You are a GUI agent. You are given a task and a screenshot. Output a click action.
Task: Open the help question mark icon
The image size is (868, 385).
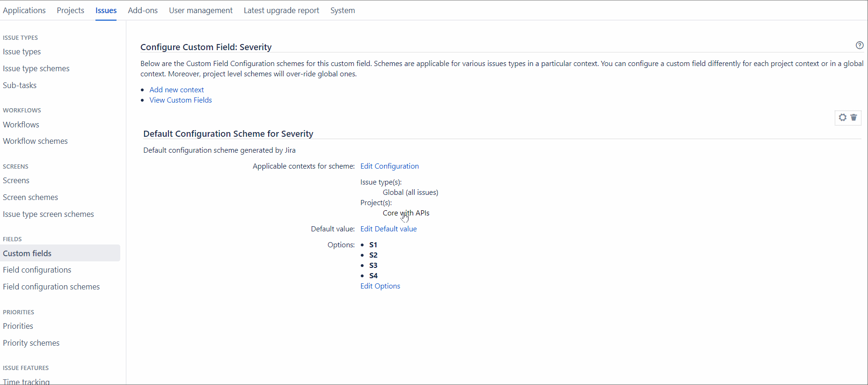coord(860,45)
